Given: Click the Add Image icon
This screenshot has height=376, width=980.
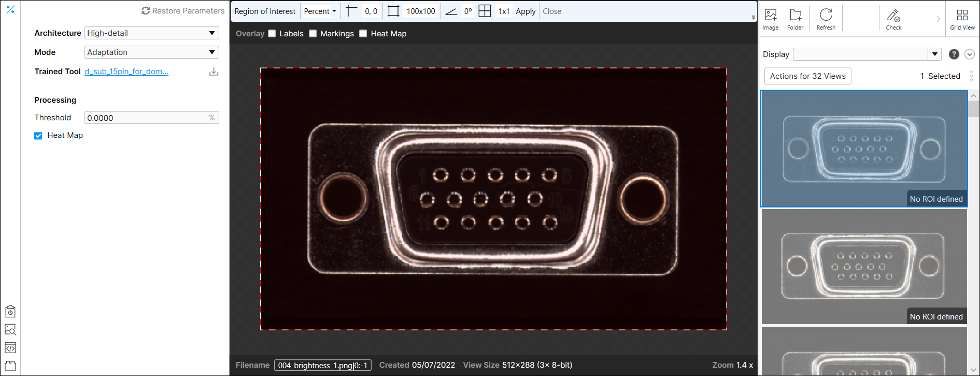Looking at the screenshot, I should point(770,19).
